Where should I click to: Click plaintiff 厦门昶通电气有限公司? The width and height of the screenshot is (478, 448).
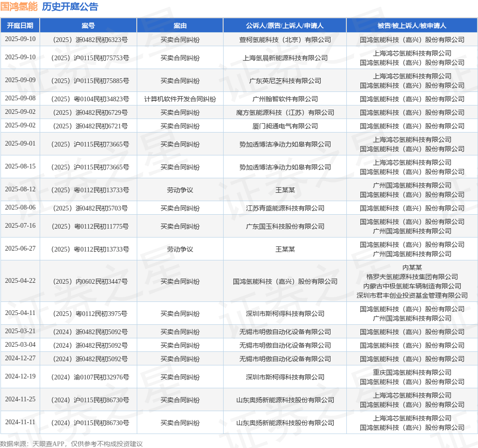point(285,126)
